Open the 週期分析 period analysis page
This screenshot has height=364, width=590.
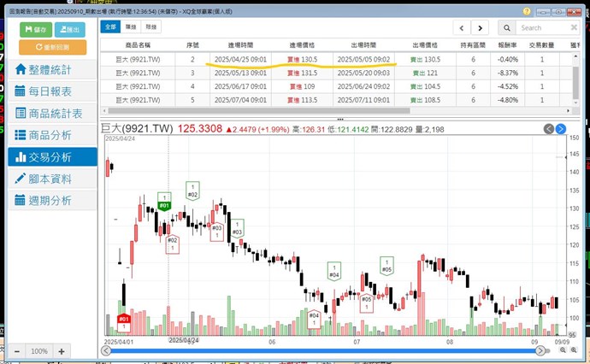(52, 201)
